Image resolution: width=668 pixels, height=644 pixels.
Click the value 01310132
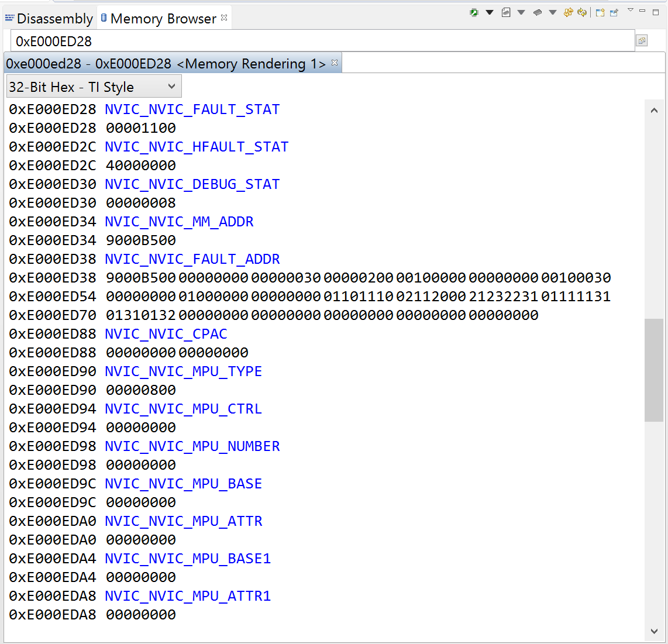pyautogui.click(x=140, y=315)
